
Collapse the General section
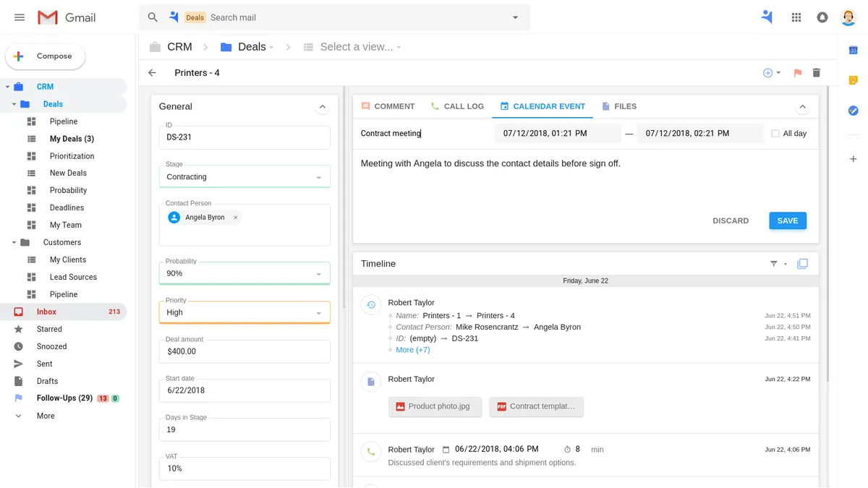pyautogui.click(x=322, y=107)
